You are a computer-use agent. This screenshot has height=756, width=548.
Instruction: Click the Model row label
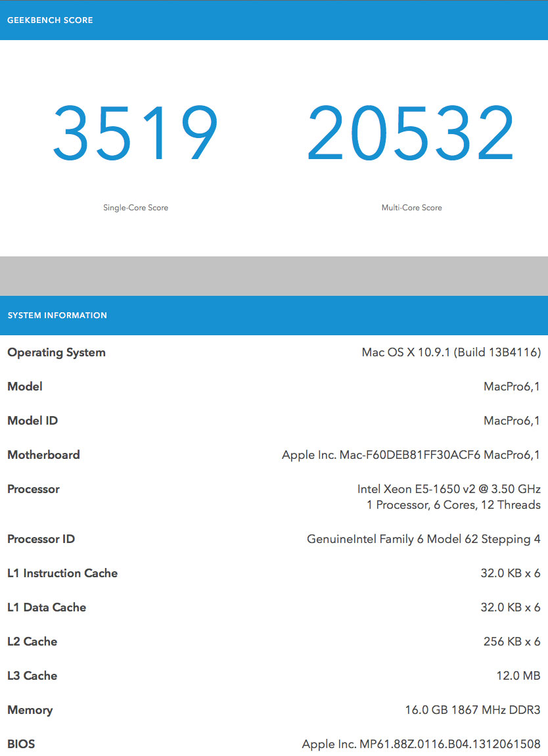[x=25, y=387]
